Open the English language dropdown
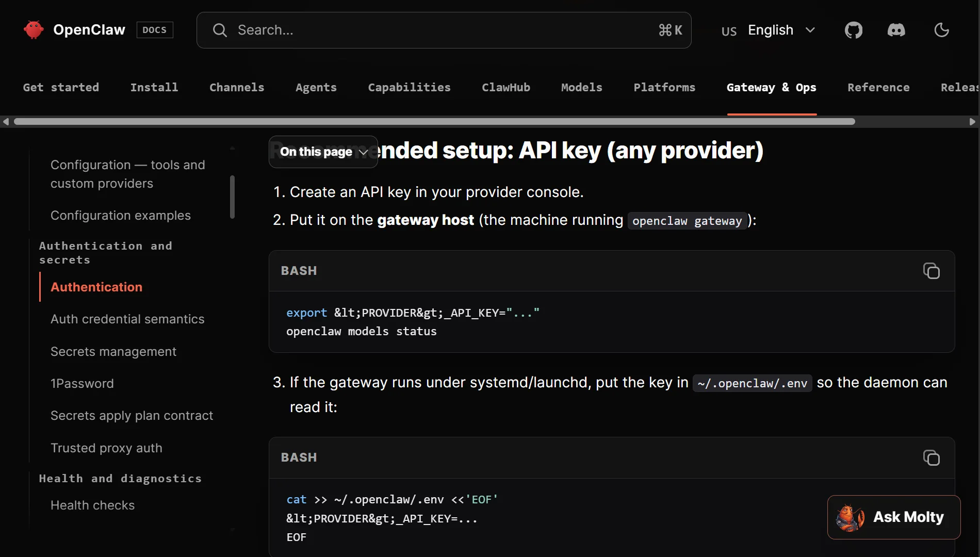 click(769, 30)
